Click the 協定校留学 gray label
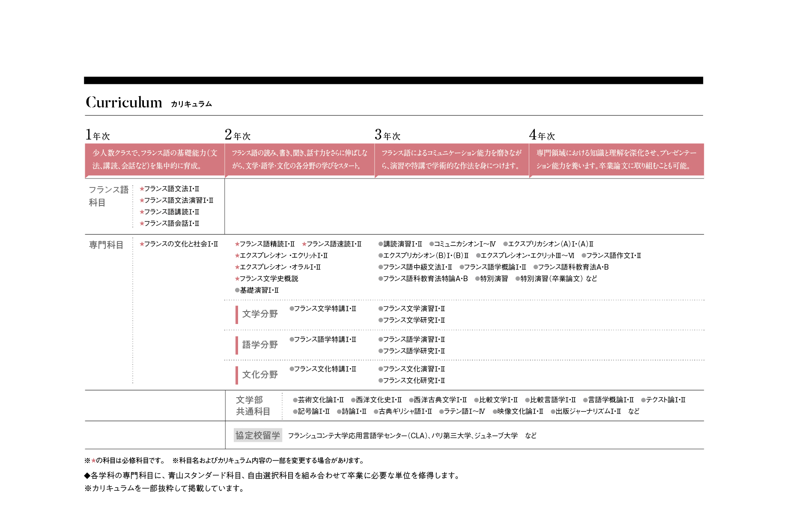This screenshot has height=532, width=787. pyautogui.click(x=258, y=435)
